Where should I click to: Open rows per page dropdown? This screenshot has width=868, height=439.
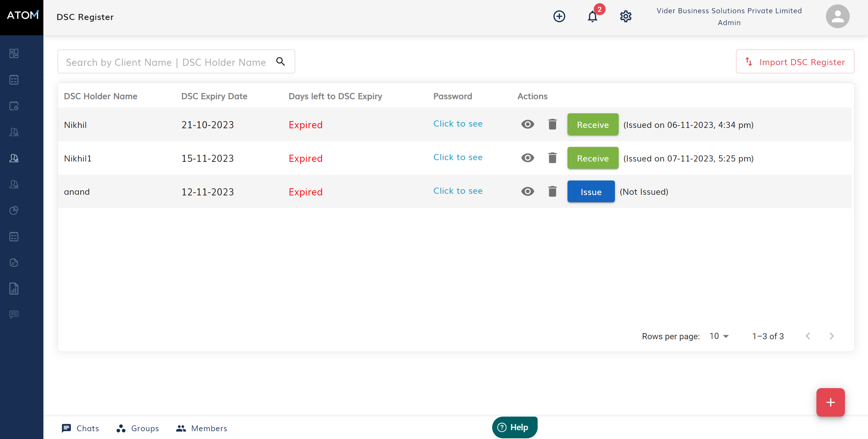click(x=719, y=336)
